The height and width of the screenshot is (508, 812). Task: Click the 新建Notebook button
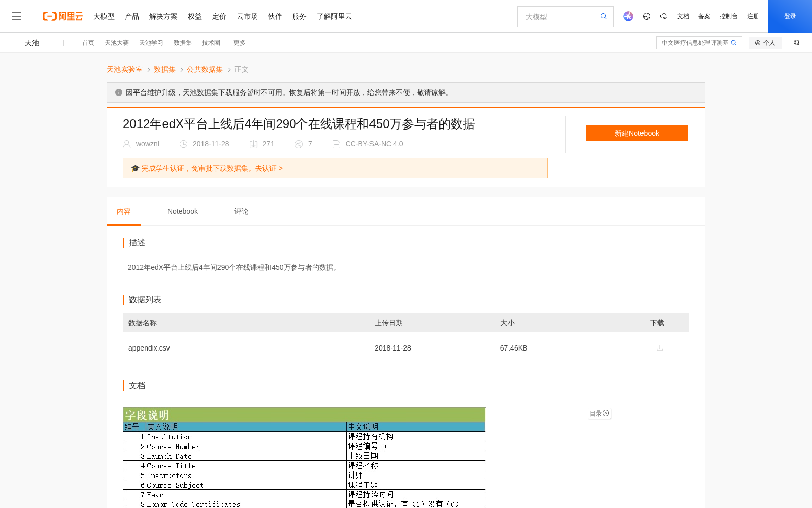click(x=637, y=133)
